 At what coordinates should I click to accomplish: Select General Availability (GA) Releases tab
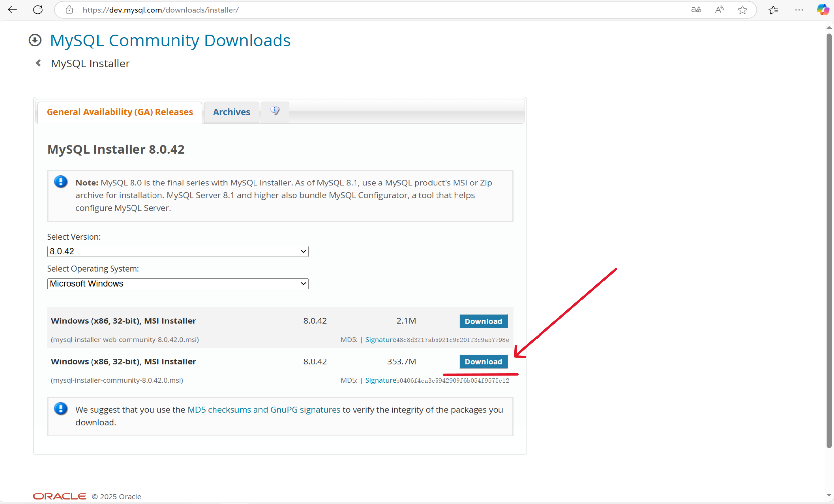[x=119, y=112]
